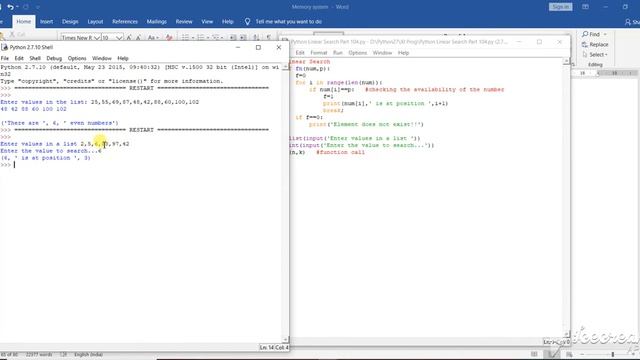Open Edit menu in Python Shell
This screenshot has width=640, height=360.
19,58
